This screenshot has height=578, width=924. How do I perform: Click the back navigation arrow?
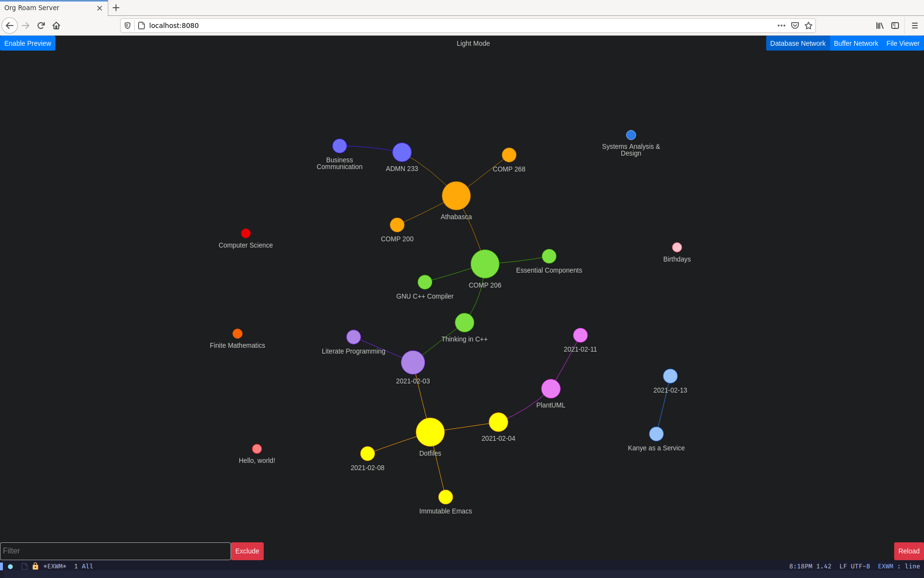coord(9,26)
